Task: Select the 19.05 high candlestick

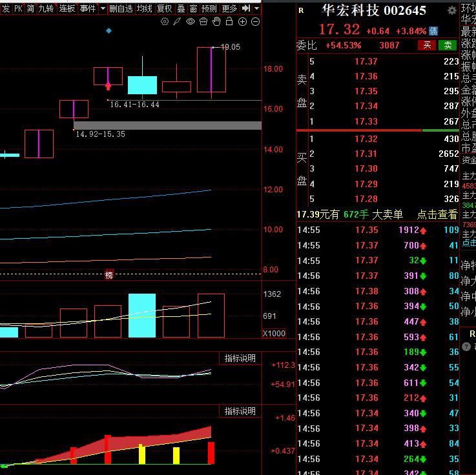Action: click(x=211, y=70)
